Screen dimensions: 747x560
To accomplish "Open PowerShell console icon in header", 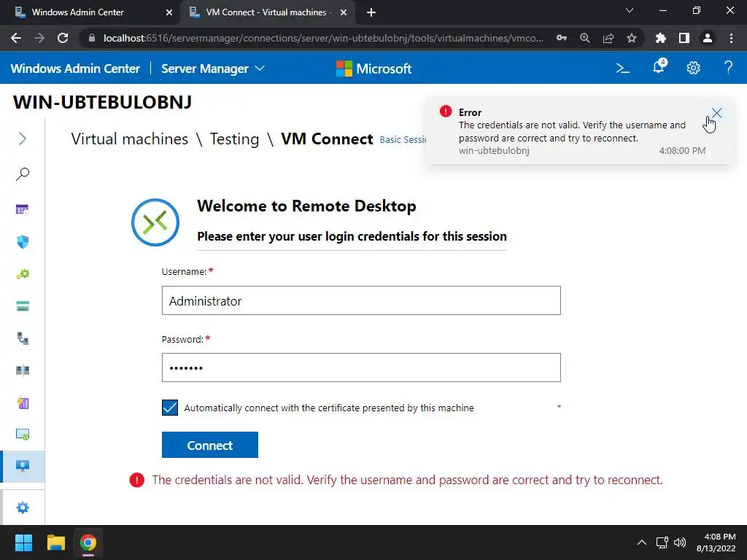I will click(x=623, y=69).
